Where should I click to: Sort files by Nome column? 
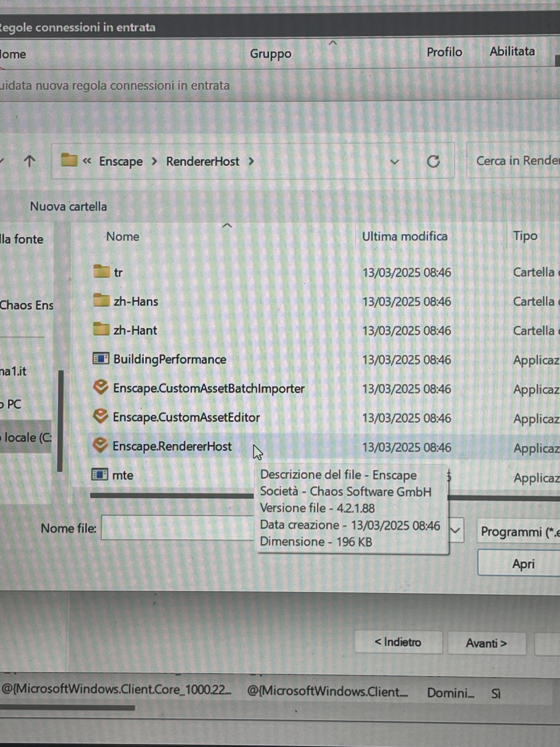[x=123, y=236]
